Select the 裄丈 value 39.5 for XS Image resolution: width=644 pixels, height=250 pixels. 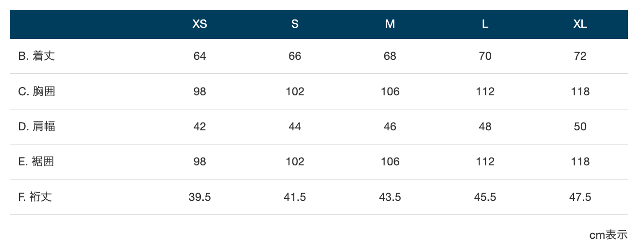tap(199, 197)
